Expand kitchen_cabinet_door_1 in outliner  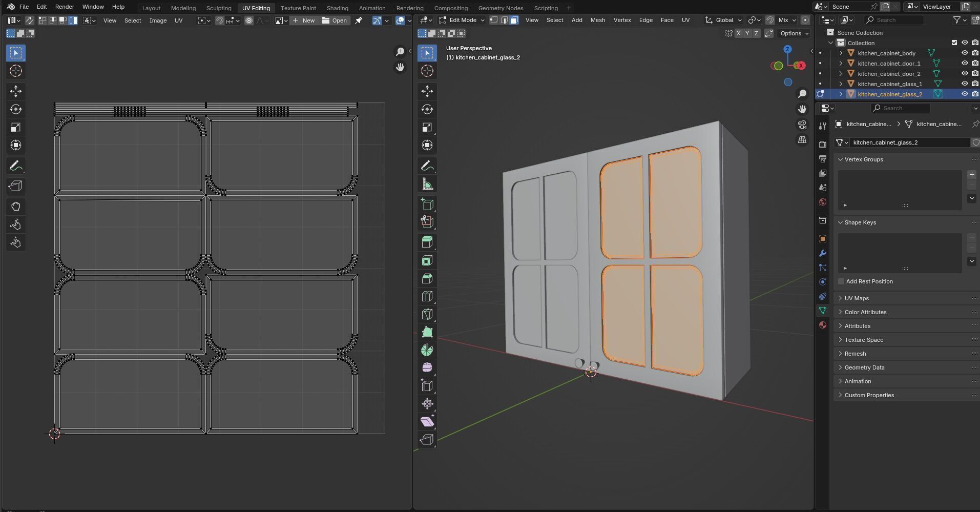841,64
